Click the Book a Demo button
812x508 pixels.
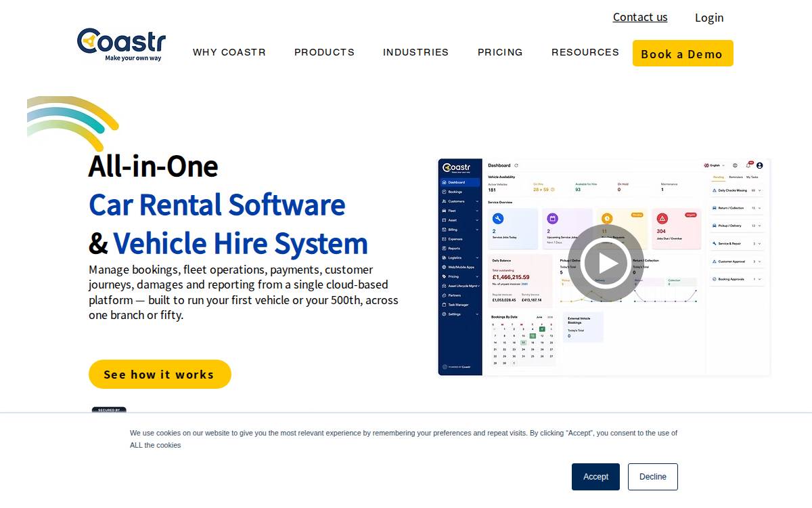[x=683, y=54]
